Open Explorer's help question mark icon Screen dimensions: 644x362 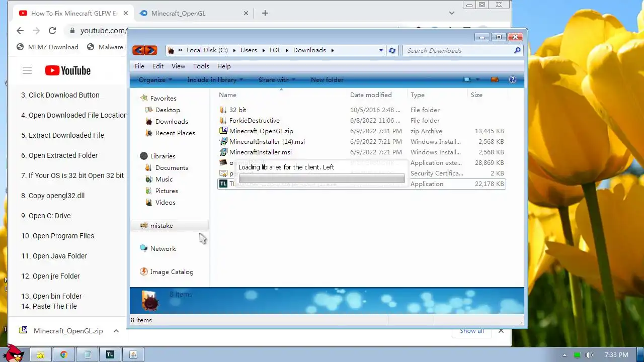(513, 79)
